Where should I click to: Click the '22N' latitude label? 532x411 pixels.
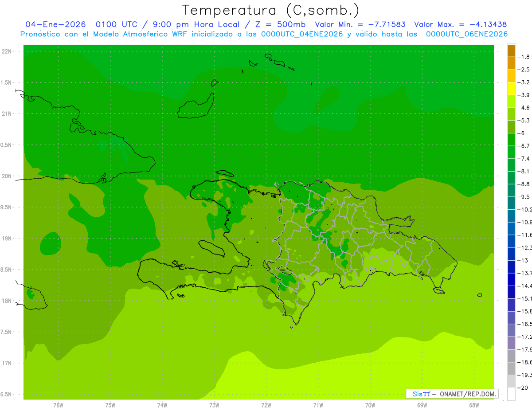[x=7, y=51]
